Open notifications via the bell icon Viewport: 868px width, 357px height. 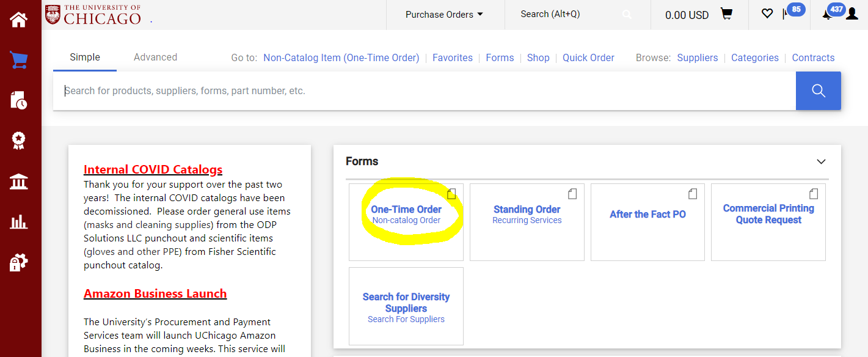pos(828,13)
